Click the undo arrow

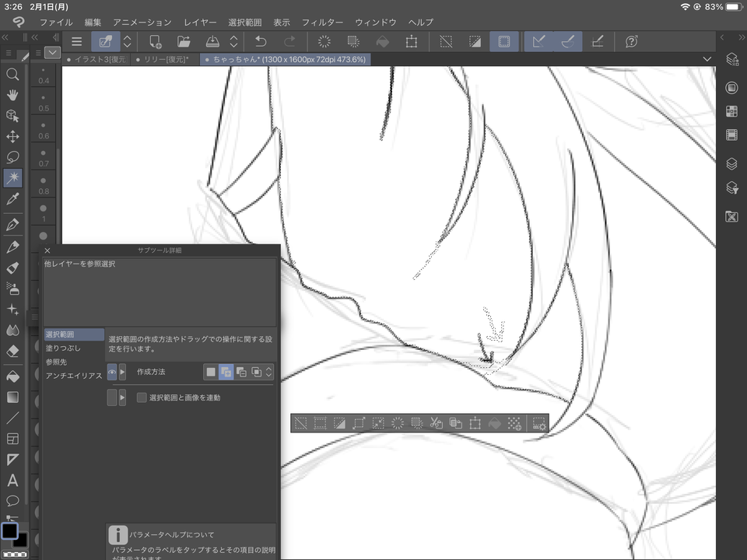pyautogui.click(x=261, y=42)
